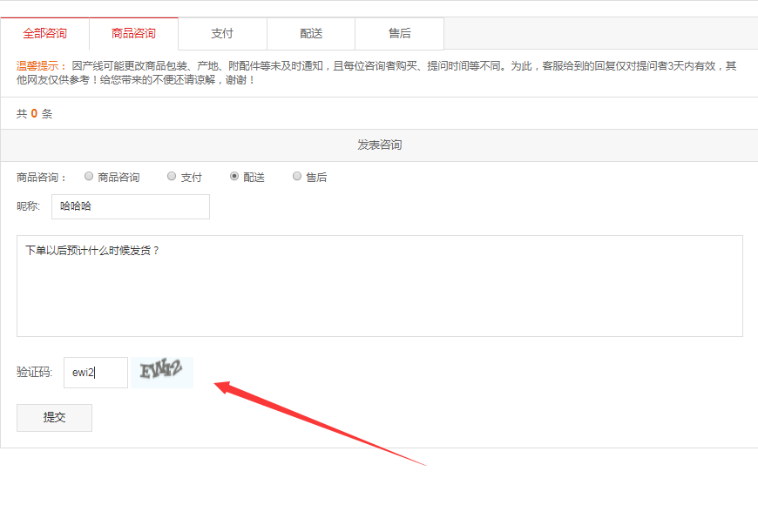Switch to the 支付 tab
This screenshot has width=758, height=532.
pos(222,34)
